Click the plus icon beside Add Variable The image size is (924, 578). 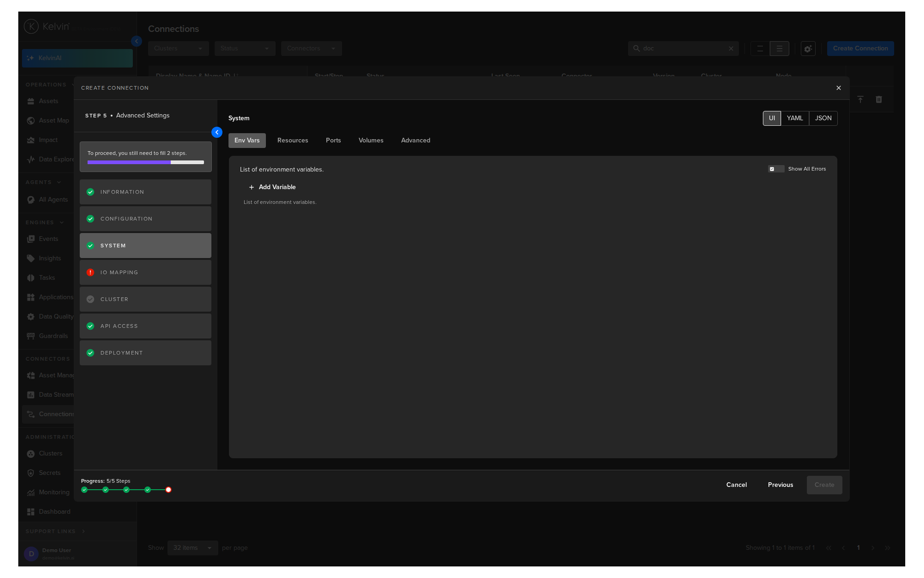[x=251, y=187]
